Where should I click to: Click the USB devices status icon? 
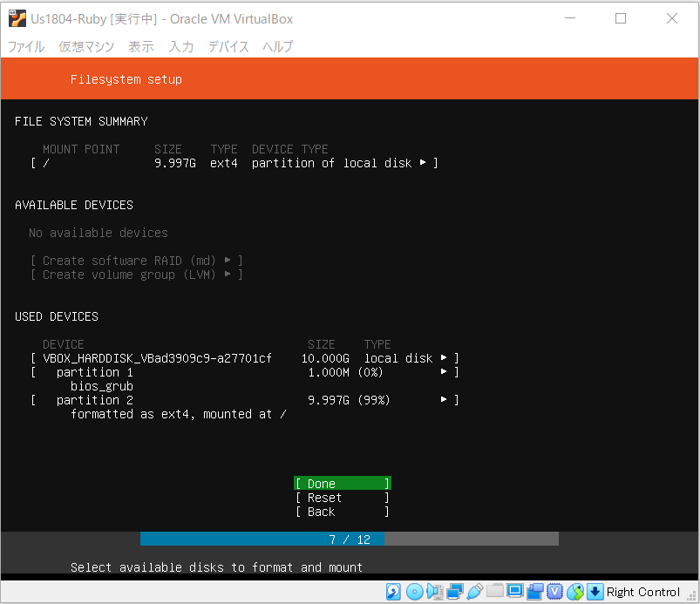474,592
